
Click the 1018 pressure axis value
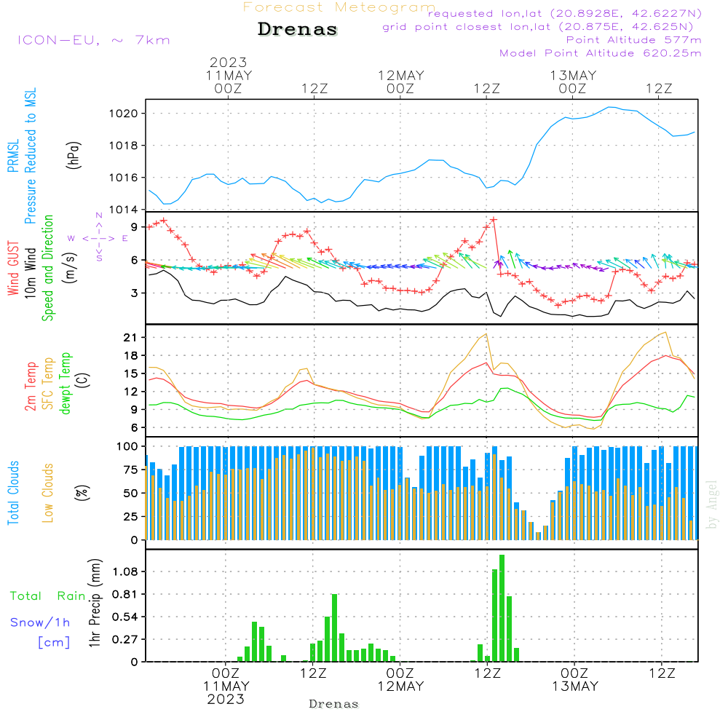click(x=124, y=146)
